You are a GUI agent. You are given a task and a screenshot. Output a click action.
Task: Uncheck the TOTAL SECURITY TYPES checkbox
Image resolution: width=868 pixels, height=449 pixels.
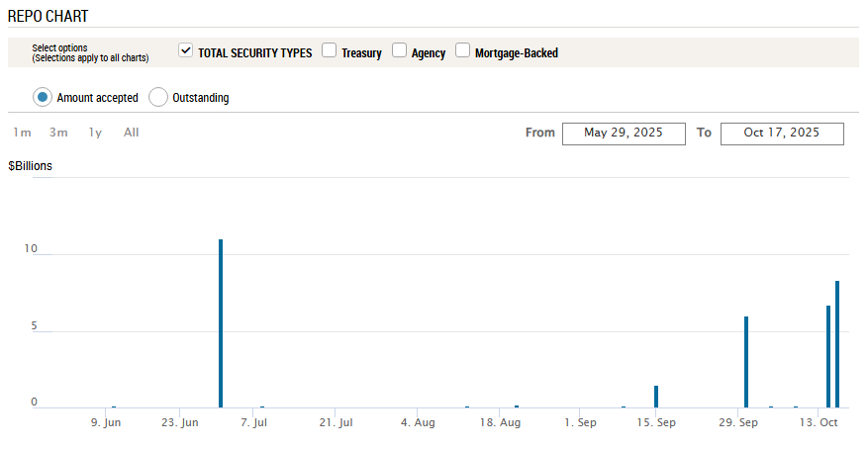point(185,51)
